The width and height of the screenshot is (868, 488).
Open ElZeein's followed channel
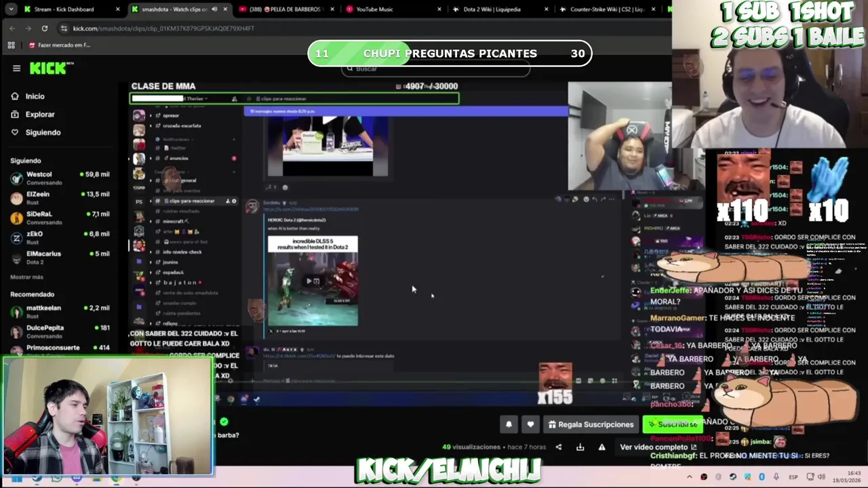[x=60, y=198]
